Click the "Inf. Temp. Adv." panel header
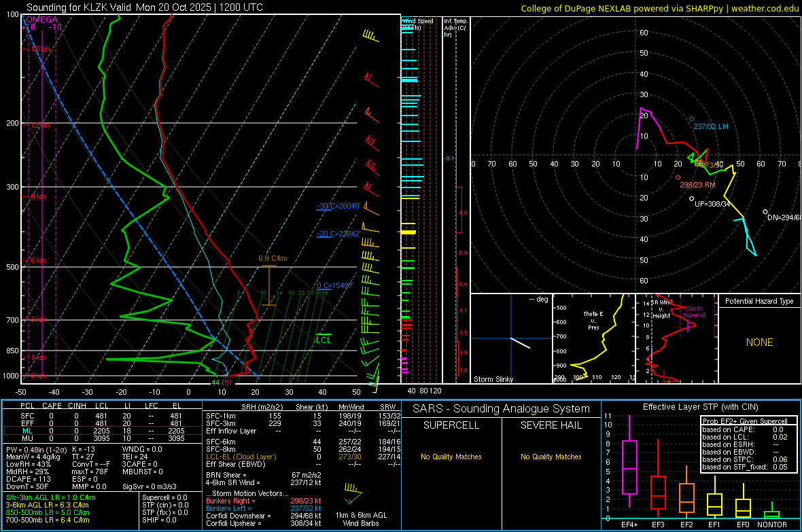The image size is (802, 532). point(455,28)
